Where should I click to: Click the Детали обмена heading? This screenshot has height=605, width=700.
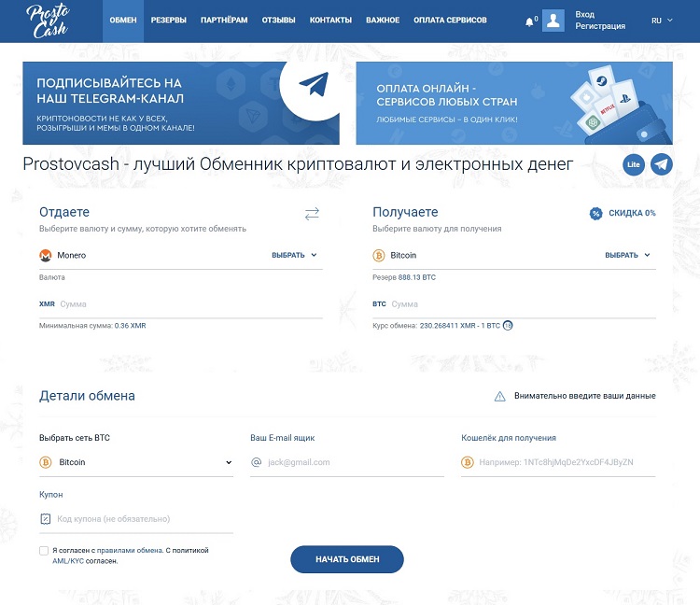pyautogui.click(x=87, y=396)
